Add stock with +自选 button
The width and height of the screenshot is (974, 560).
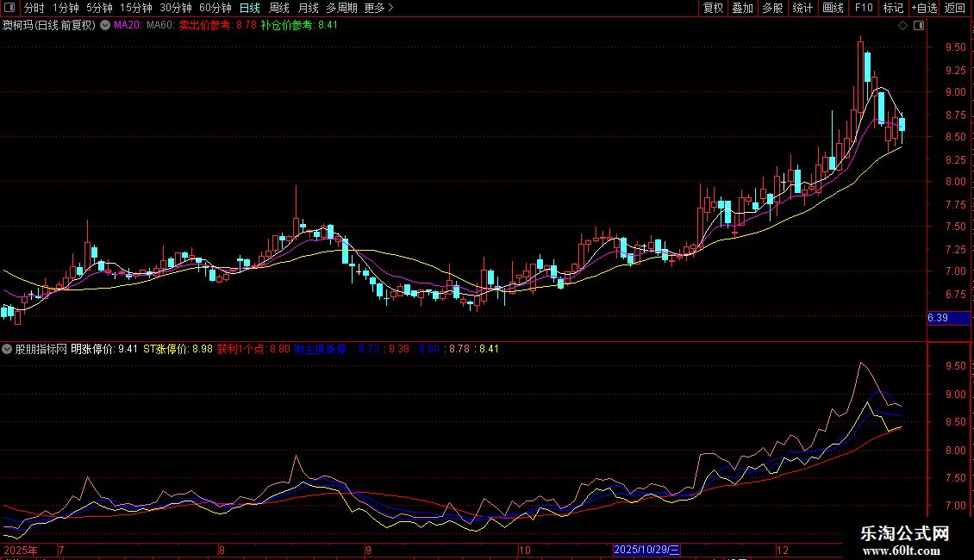pyautogui.click(x=924, y=8)
